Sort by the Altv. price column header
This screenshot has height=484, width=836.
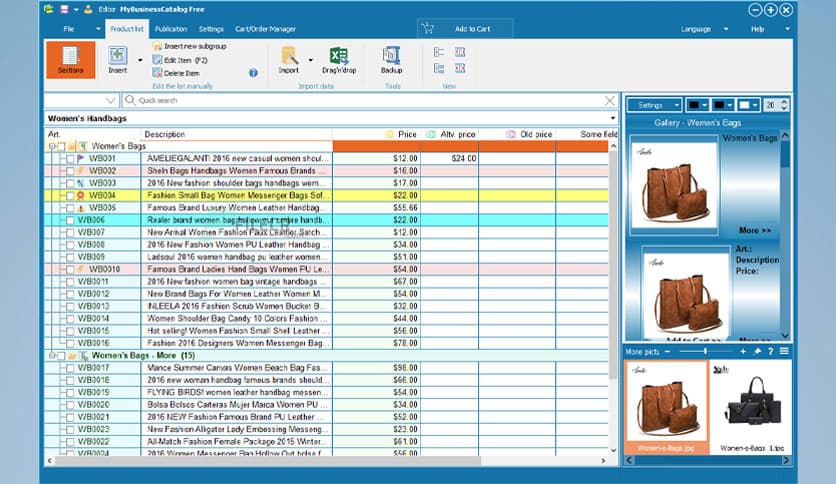click(451, 134)
